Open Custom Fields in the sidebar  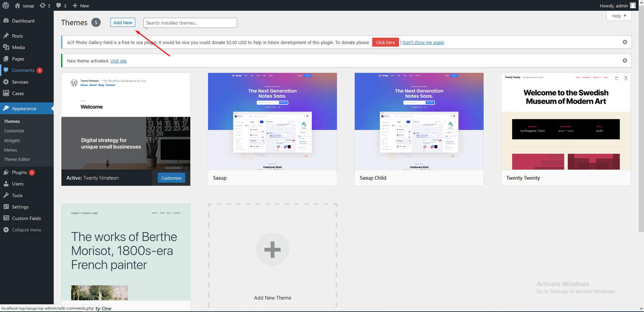[27, 218]
